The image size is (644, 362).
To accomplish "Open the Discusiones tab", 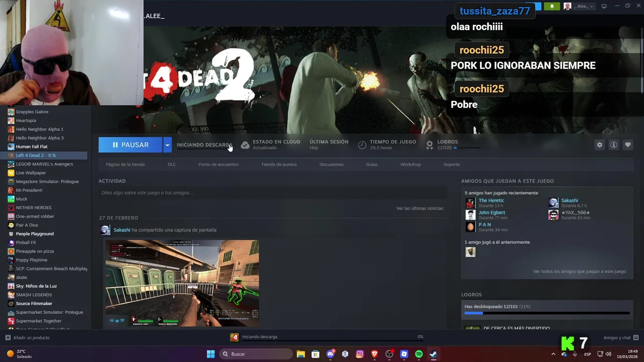I will pyautogui.click(x=332, y=164).
